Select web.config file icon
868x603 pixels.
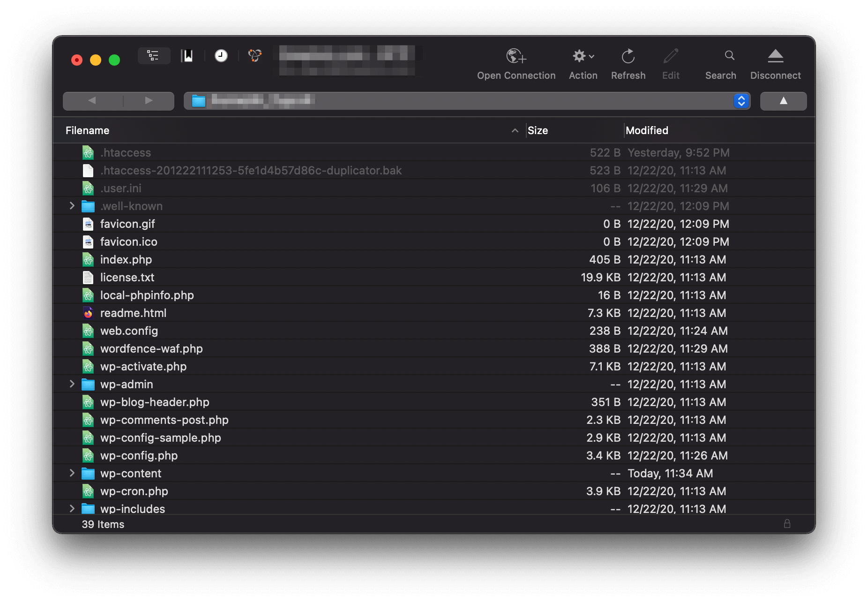[88, 331]
